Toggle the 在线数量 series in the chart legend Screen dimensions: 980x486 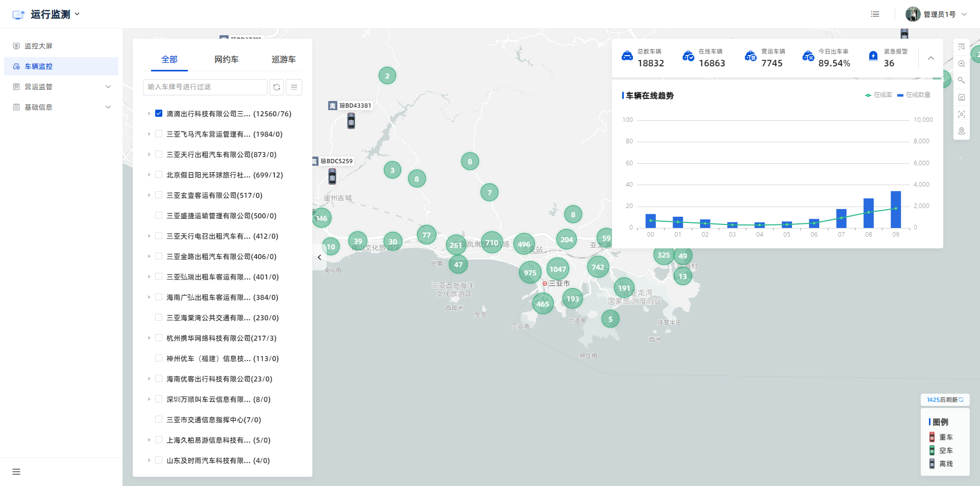click(x=914, y=95)
